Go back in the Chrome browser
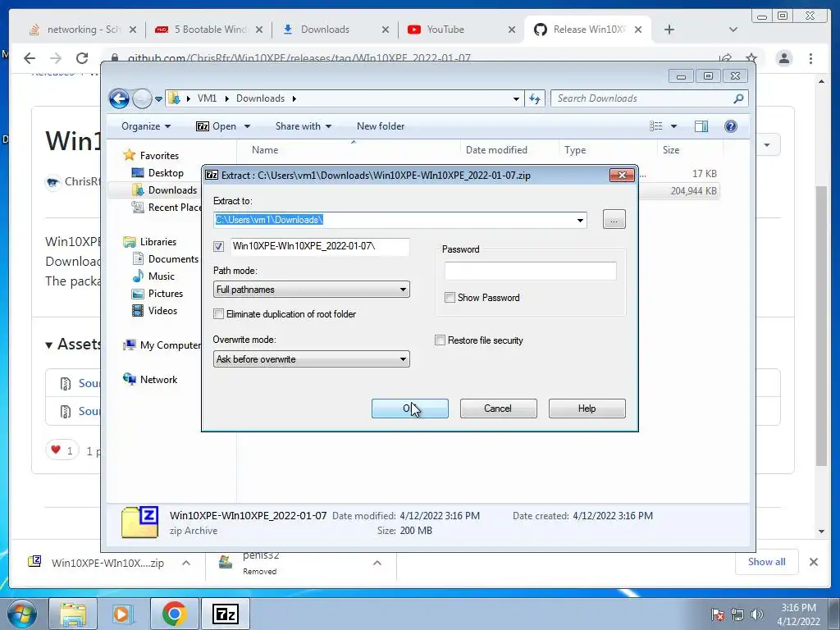The height and width of the screenshot is (630, 840). (x=30, y=58)
